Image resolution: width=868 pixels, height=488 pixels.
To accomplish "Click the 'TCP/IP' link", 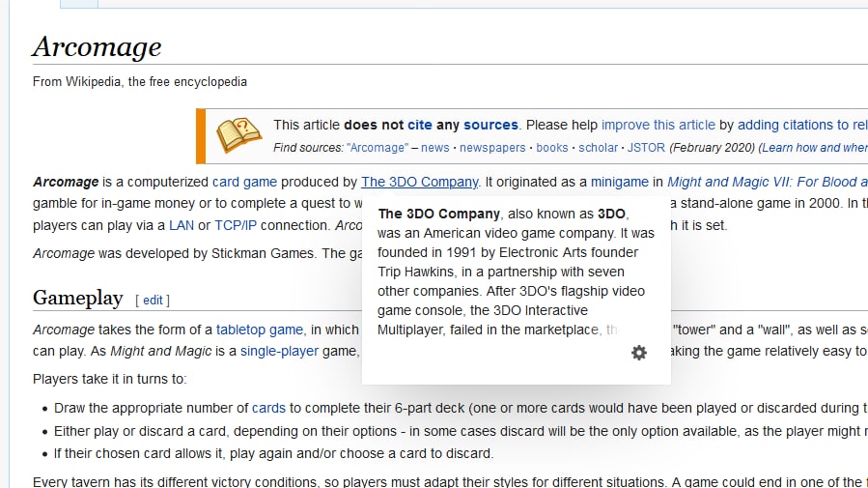I will [236, 225].
